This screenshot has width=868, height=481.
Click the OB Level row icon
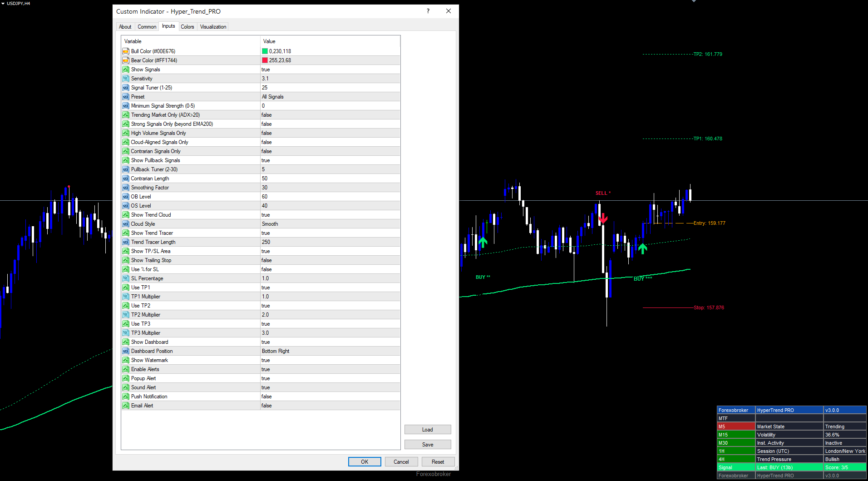coord(126,197)
